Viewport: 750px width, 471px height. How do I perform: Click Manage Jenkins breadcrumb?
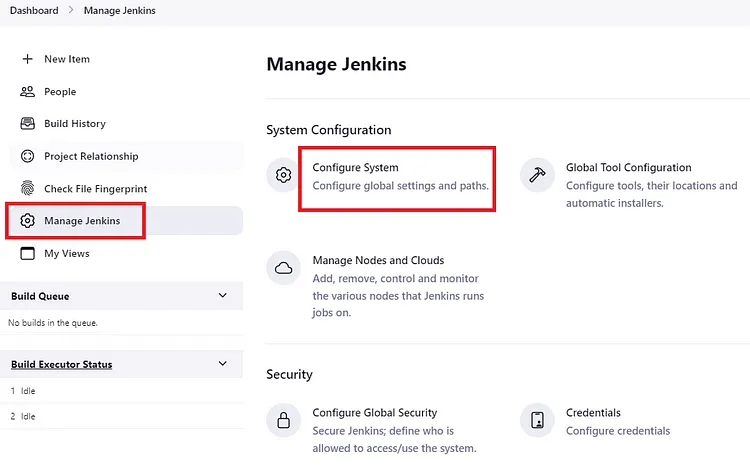[x=120, y=11]
